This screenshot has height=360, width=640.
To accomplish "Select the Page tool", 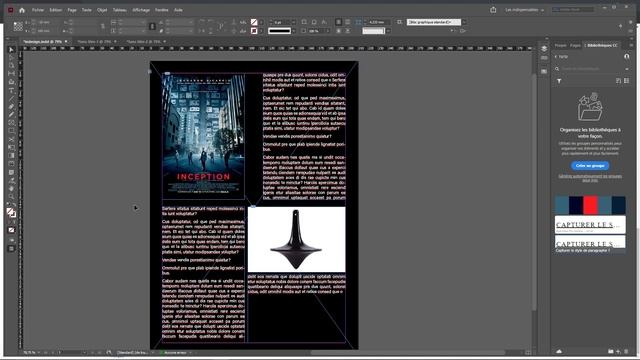I will [x=11, y=66].
